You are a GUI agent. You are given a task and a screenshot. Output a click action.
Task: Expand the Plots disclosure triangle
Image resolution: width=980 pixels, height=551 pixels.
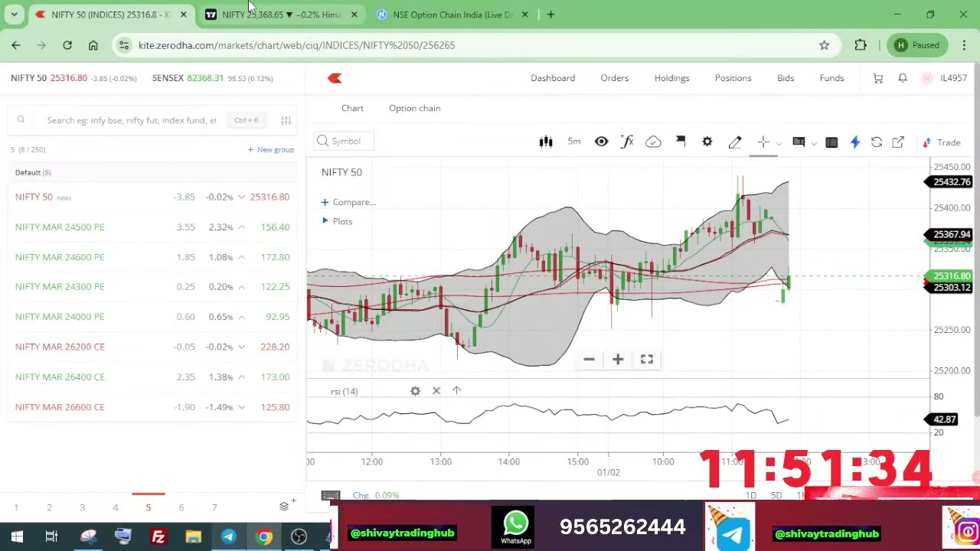point(325,221)
